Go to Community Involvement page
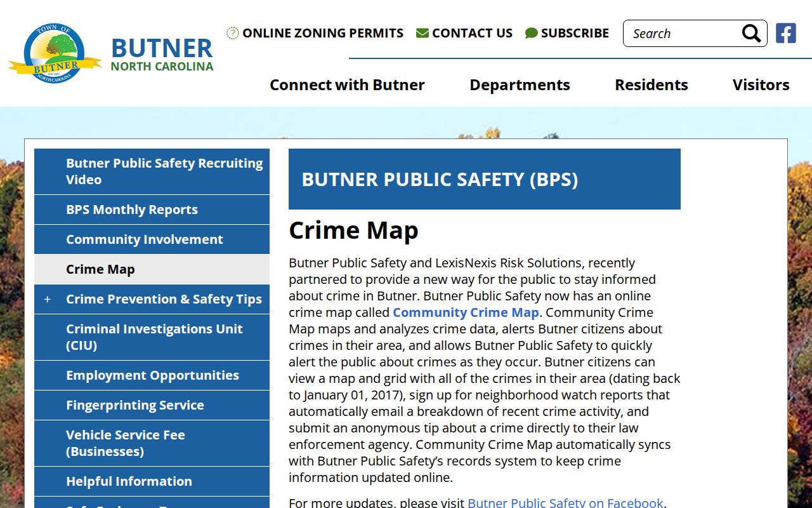Image resolution: width=812 pixels, height=508 pixels. (152, 239)
